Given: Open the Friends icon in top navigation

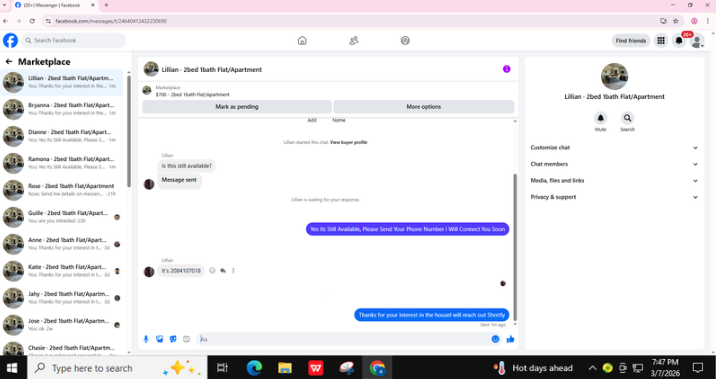Looking at the screenshot, I should pyautogui.click(x=353, y=41).
